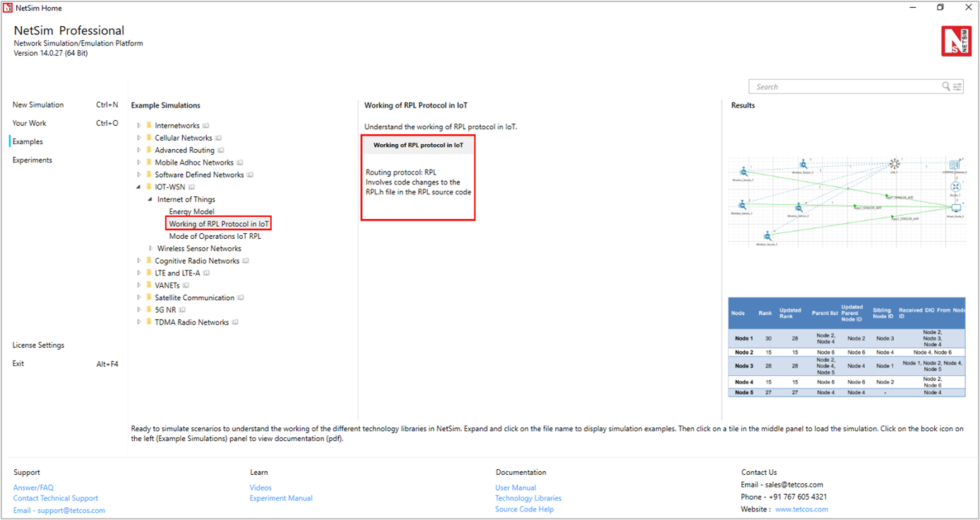This screenshot has width=980, height=520.
Task: Click the search magnifier icon
Action: tap(945, 87)
